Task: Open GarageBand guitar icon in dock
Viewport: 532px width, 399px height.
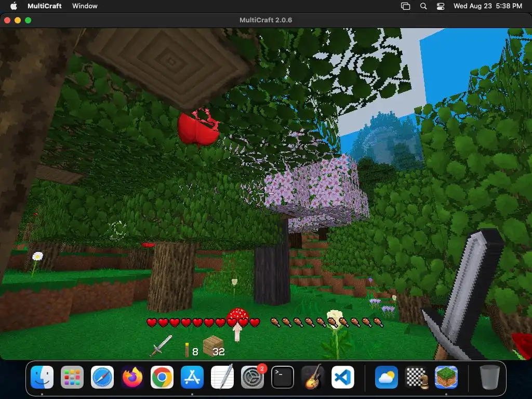Action: click(x=312, y=377)
